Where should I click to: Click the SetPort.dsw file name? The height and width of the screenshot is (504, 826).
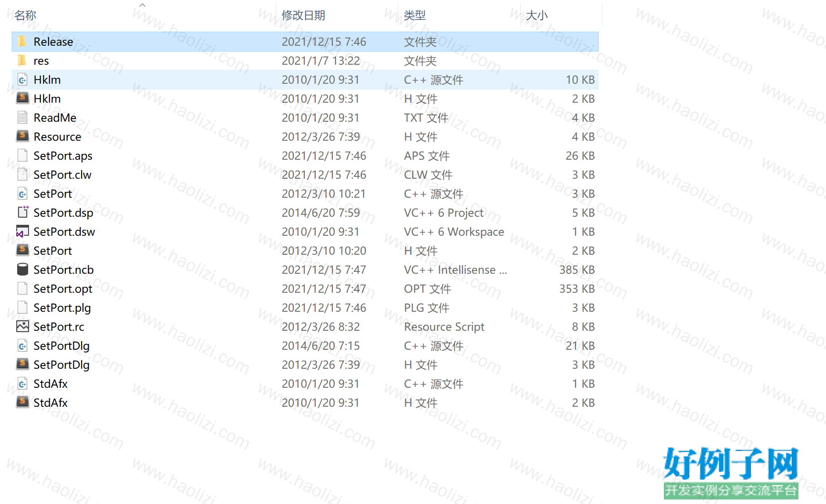[x=64, y=232]
